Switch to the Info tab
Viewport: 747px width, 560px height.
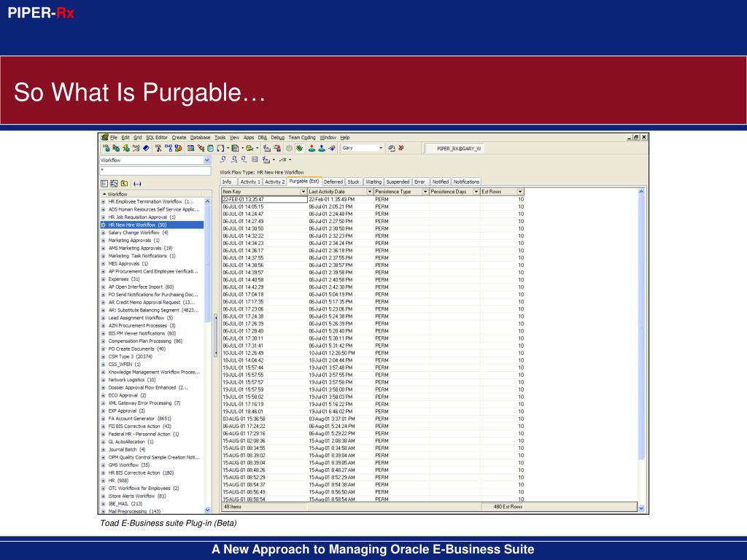[x=228, y=182]
